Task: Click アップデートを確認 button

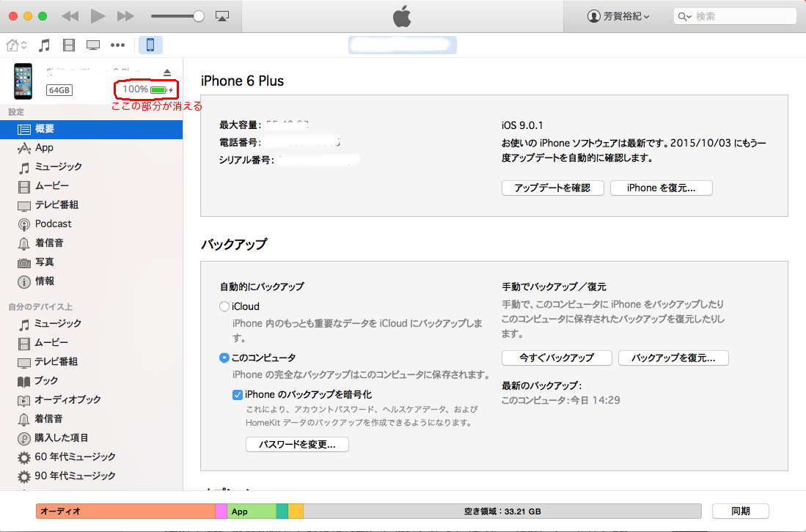Action: [x=552, y=188]
